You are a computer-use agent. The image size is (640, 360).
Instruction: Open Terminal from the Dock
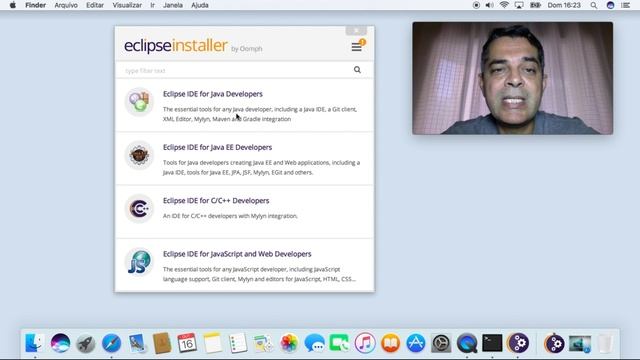coord(492,343)
